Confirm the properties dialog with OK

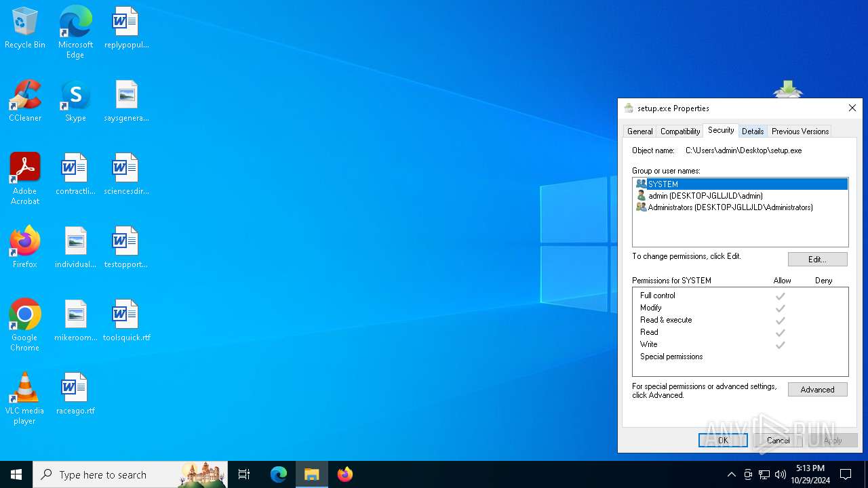pyautogui.click(x=723, y=441)
